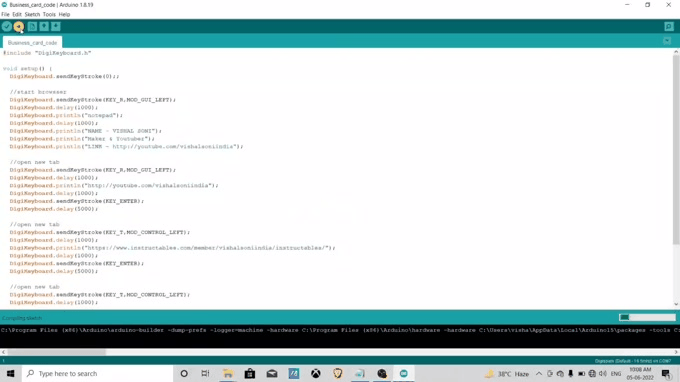Click the code editor vertical scrollbar
The width and height of the screenshot is (680, 382).
pos(676,150)
